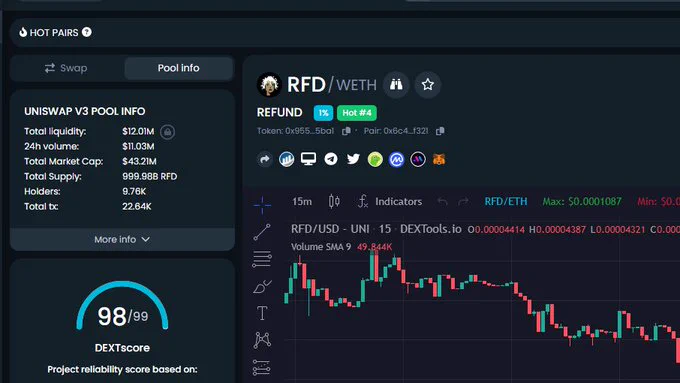Switch to the Swap tab

[66, 68]
